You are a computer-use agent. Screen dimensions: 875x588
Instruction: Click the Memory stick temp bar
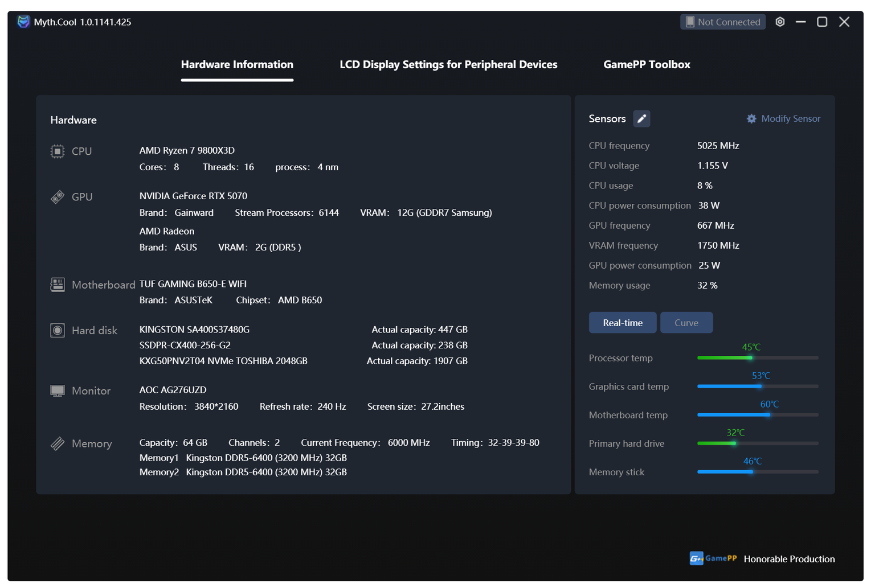tap(758, 472)
